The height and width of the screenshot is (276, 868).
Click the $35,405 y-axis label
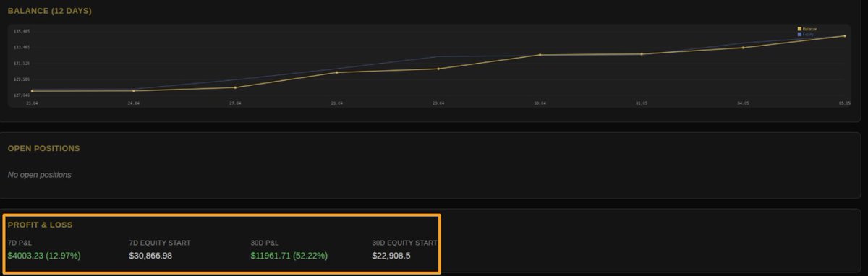(22, 32)
